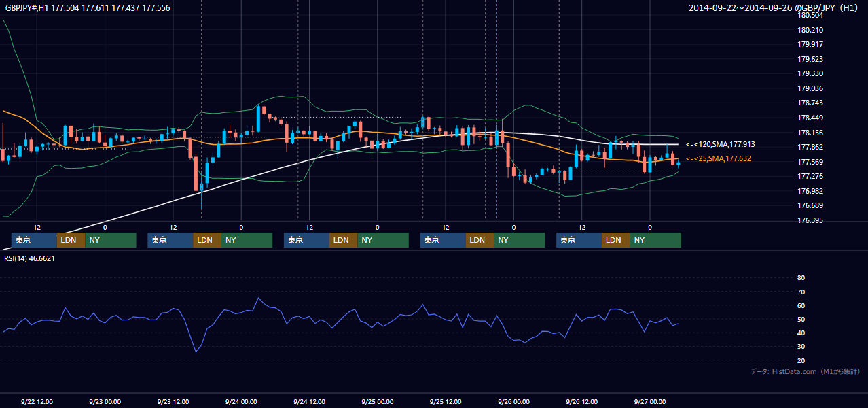Click price axis label 177.862
This screenshot has height=408, width=868.
pyautogui.click(x=810, y=147)
